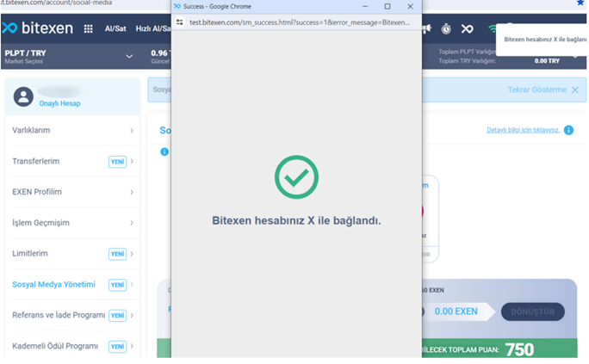Screen dimensions: 589x364
Task: Click the user avatar icon
Action: (x=23, y=97)
